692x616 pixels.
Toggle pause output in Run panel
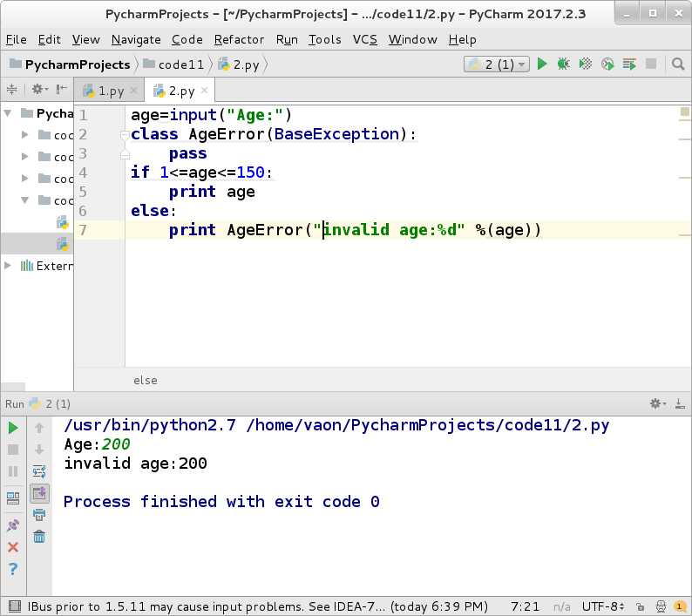(x=13, y=471)
